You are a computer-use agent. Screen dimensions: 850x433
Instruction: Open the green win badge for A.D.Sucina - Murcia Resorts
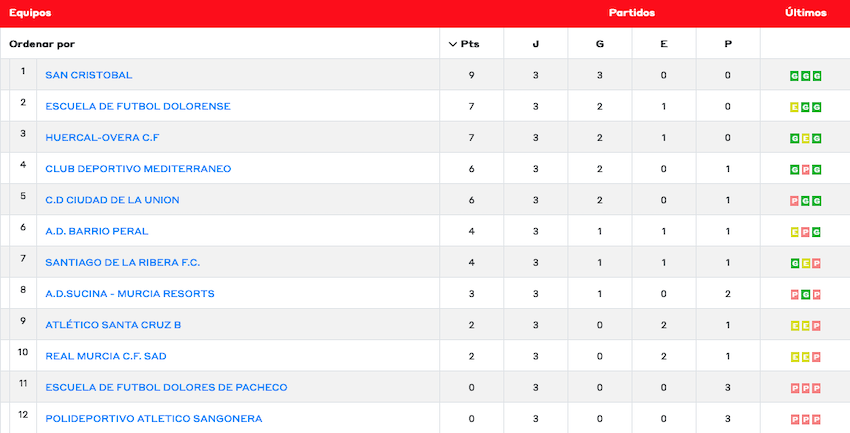tap(805, 294)
